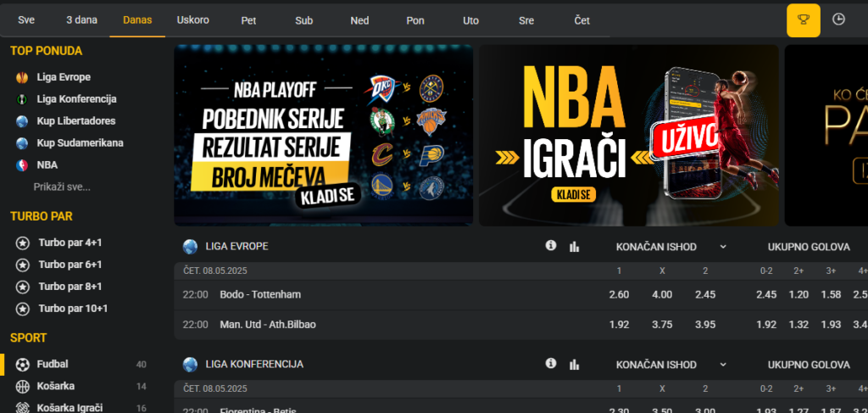
Task: Click the Košarka basketball icon
Action: [23, 386]
